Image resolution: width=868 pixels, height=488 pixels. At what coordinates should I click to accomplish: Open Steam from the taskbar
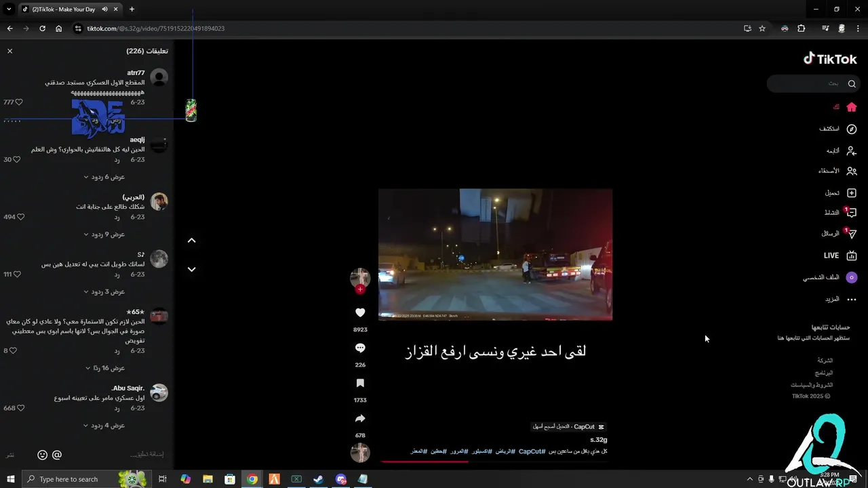pos(318,479)
